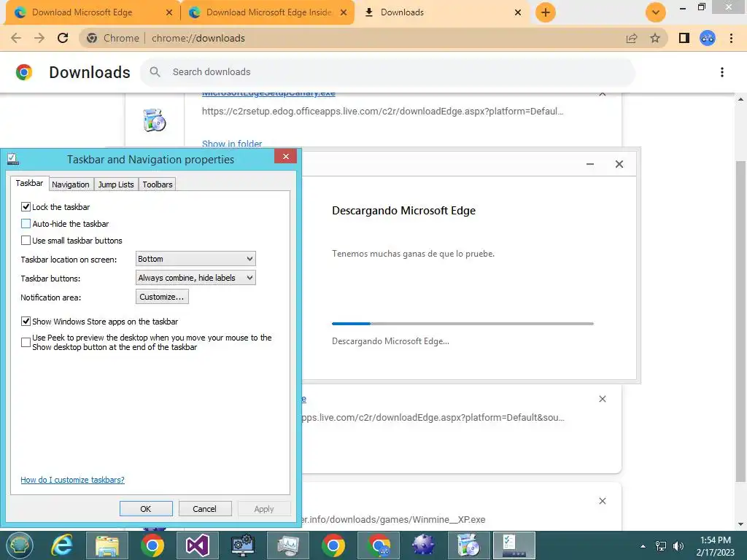Open the Edge installer taskbar icon

(x=468, y=545)
